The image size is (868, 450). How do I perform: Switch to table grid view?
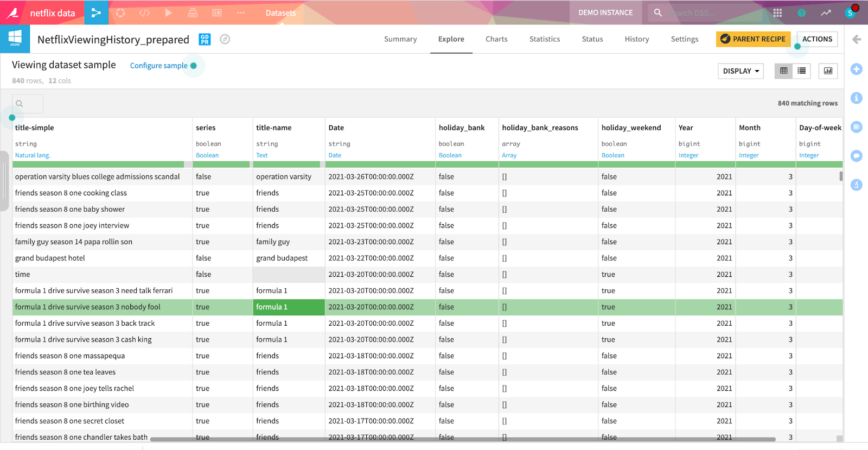pyautogui.click(x=783, y=71)
